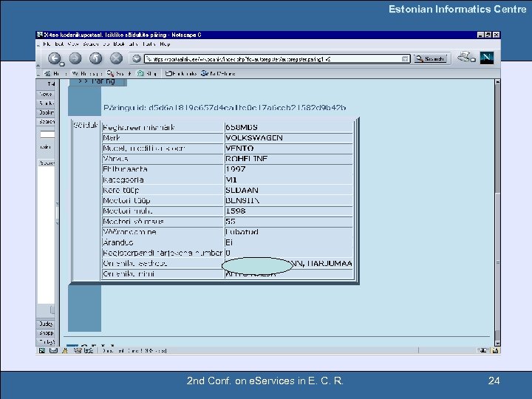
Task: Click the Päringu id text line
Action: (225, 108)
